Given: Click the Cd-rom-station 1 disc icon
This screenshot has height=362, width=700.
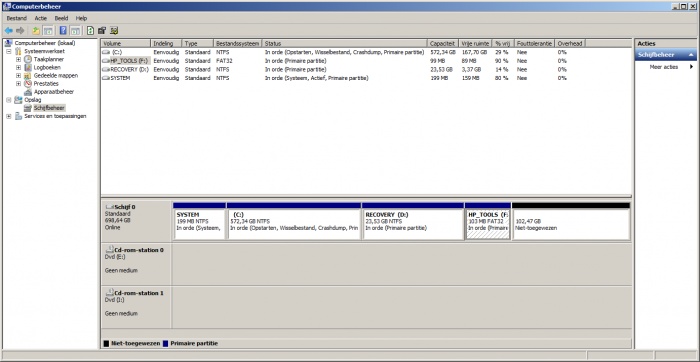Looking at the screenshot, I should pos(109,293).
